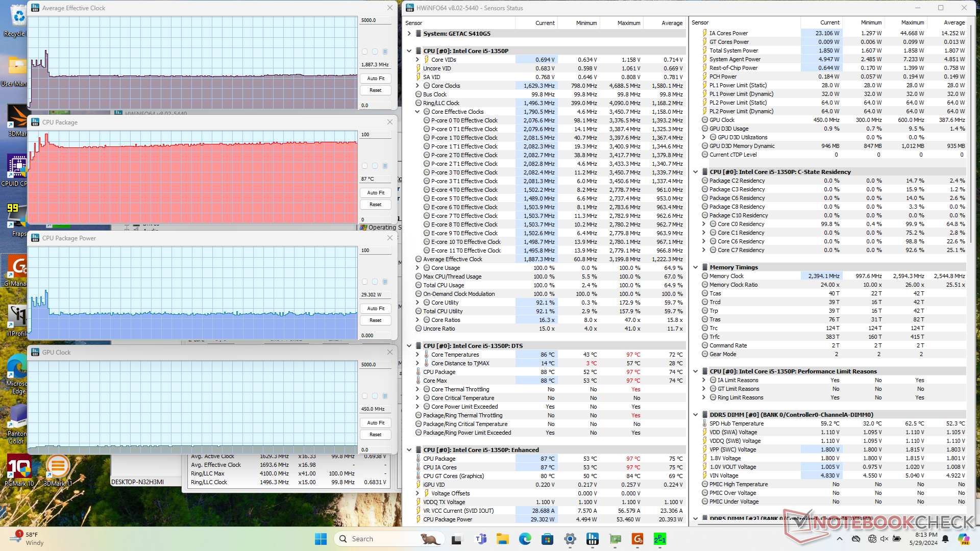Click the green 2+1 taskbar icon
980x551 pixels.
click(659, 539)
